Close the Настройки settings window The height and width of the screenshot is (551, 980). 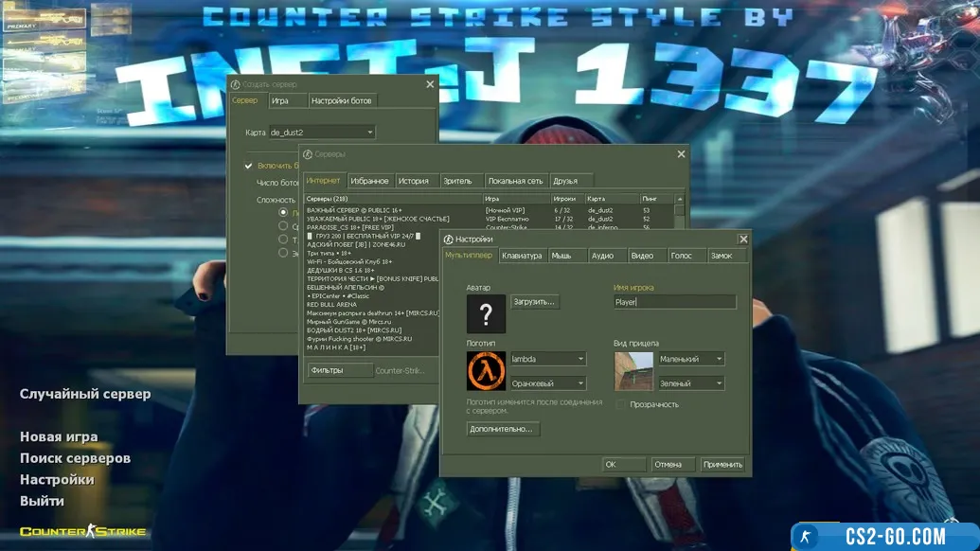click(x=743, y=240)
